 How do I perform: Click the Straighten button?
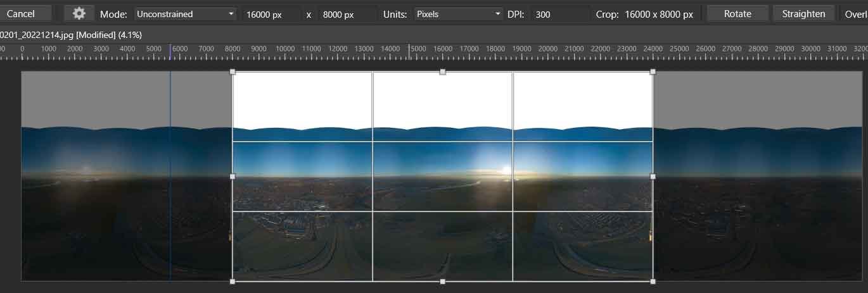pyautogui.click(x=803, y=13)
